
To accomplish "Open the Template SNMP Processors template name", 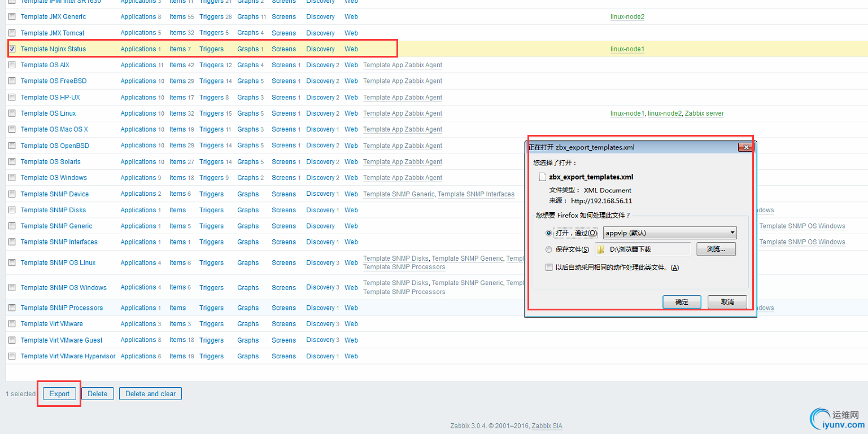I will pyautogui.click(x=62, y=308).
